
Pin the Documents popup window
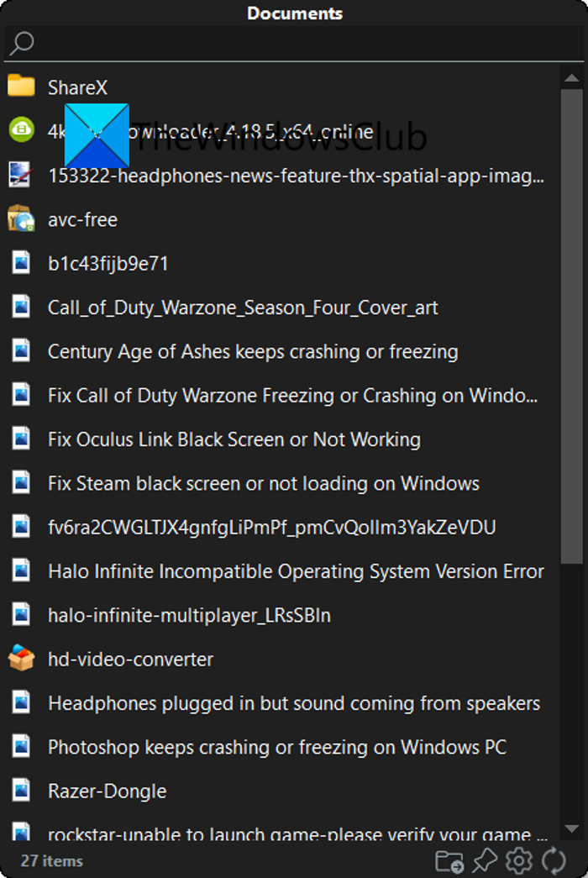point(485,860)
